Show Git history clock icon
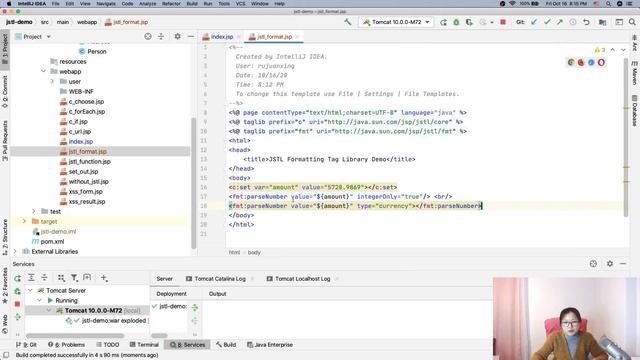This screenshot has width=640, height=360. click(x=573, y=22)
